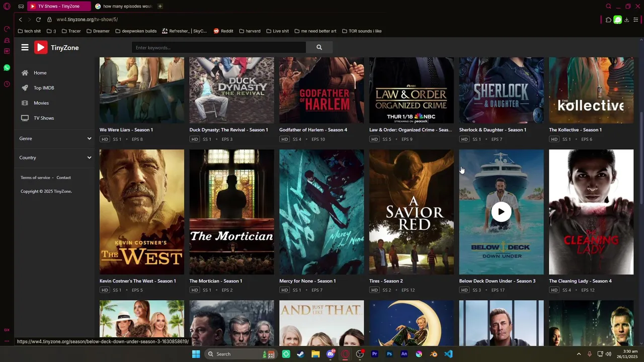Open the sidebar history clock icon
Viewport: 644px width, 362px height.
click(x=7, y=84)
